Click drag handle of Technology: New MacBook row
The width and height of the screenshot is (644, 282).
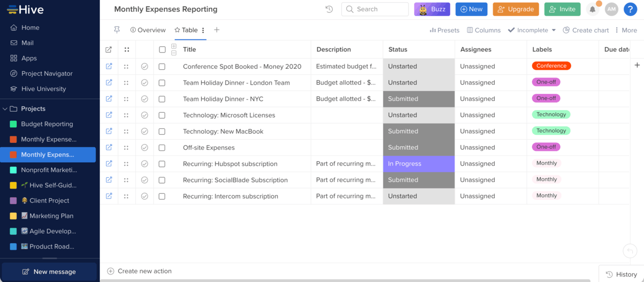[x=126, y=131]
